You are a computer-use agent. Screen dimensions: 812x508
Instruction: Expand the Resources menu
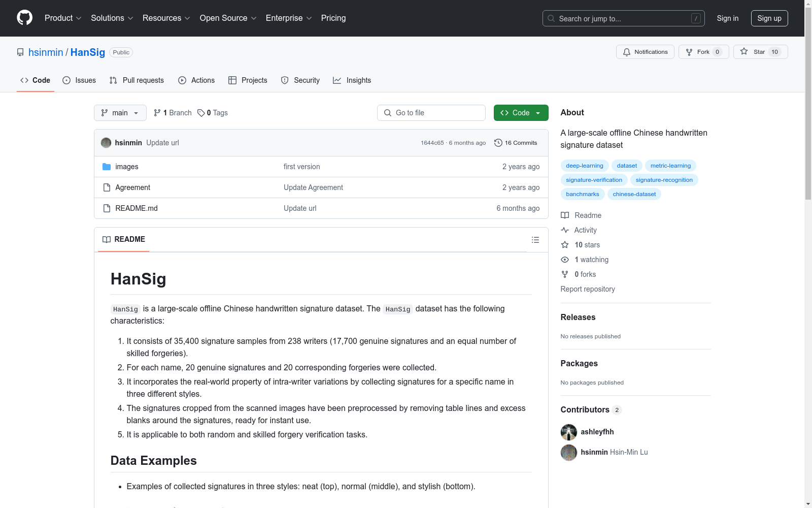(166, 18)
